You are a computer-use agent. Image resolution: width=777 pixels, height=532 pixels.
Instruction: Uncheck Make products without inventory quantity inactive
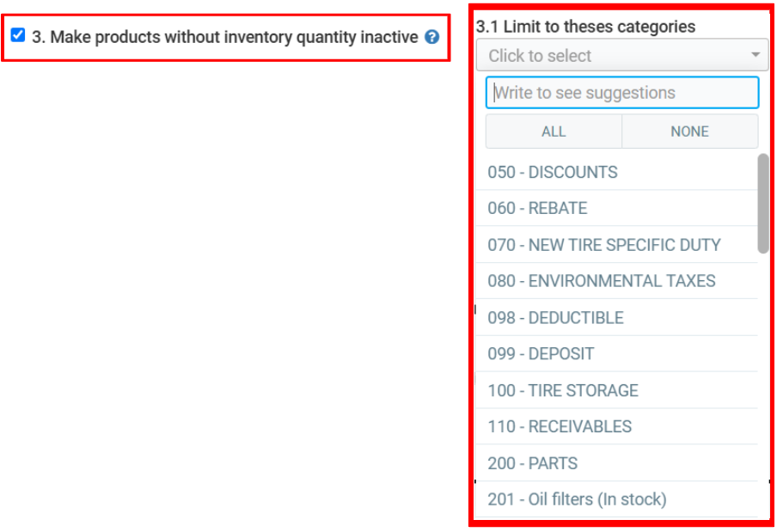pyautogui.click(x=18, y=36)
